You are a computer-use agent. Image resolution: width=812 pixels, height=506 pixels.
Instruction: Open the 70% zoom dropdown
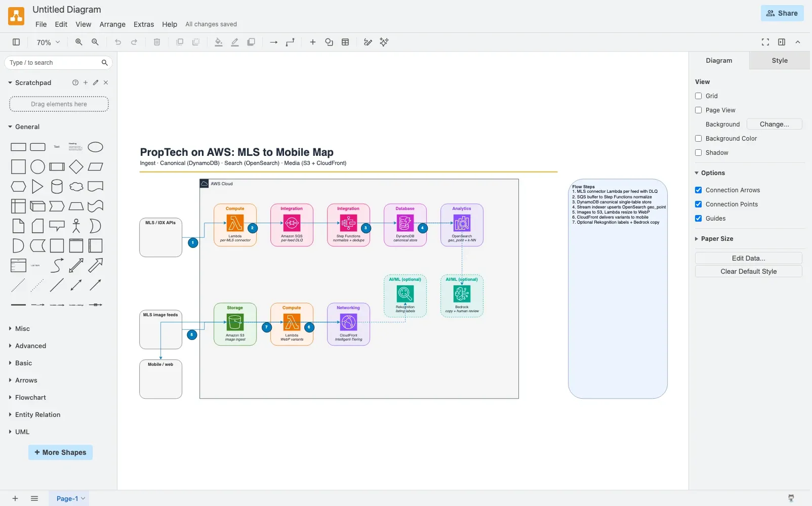tap(48, 43)
